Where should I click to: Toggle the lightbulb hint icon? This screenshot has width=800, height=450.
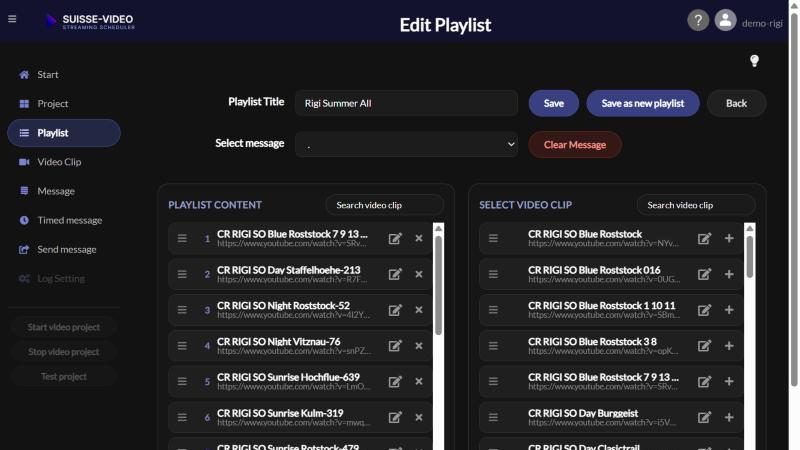coord(754,61)
